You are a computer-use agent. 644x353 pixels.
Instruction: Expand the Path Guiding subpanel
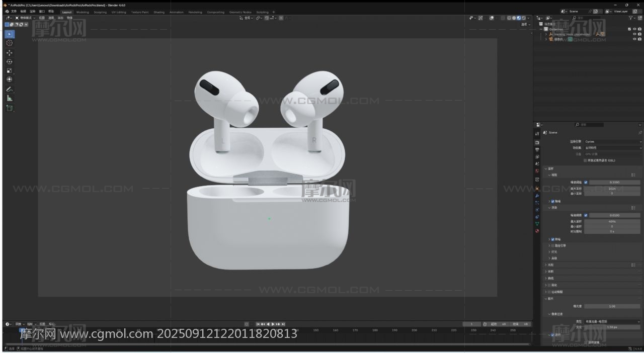coord(549,245)
